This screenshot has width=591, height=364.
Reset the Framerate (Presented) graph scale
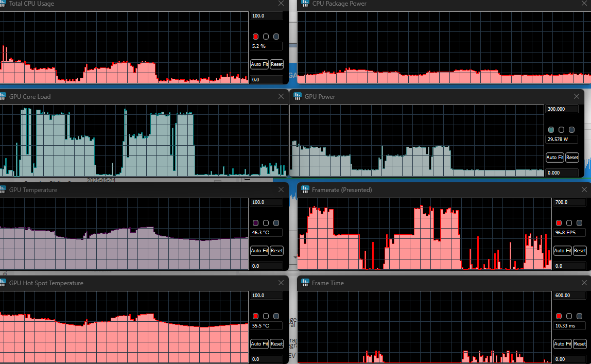click(x=580, y=251)
